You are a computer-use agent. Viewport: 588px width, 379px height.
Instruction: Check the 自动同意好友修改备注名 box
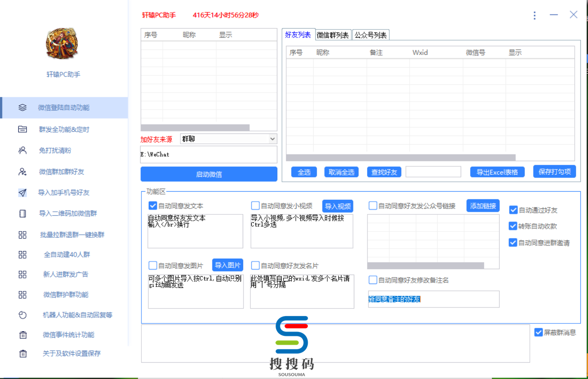(x=373, y=280)
